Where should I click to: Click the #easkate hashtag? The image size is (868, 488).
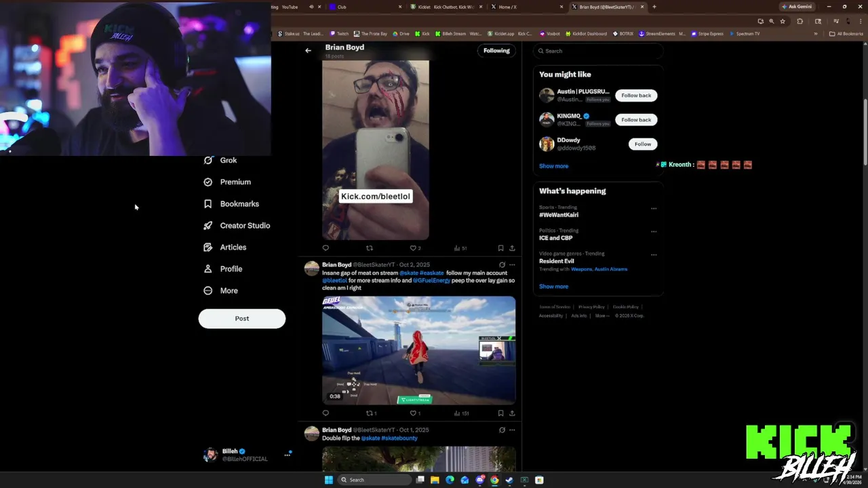(432, 273)
